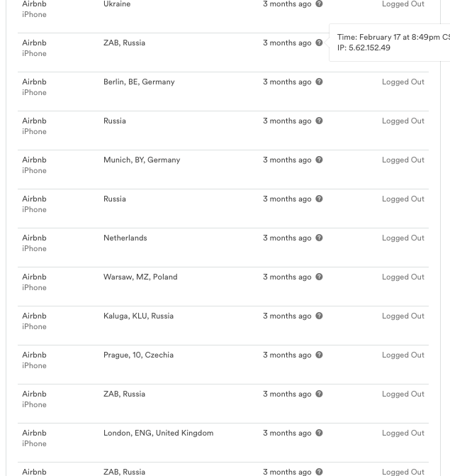Click Logged Out status for Warsaw session

pos(403,277)
